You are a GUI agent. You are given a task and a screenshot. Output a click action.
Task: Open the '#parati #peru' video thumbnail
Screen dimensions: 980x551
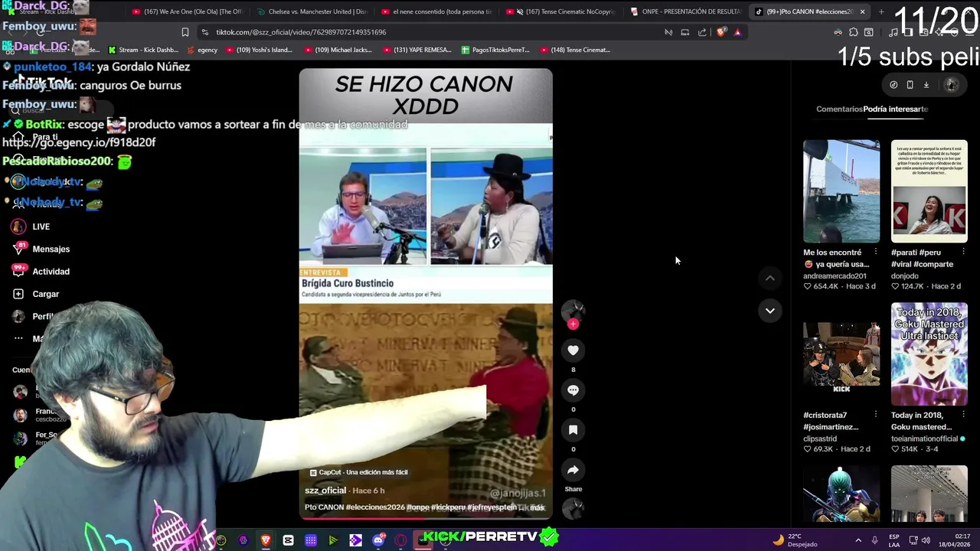click(929, 191)
